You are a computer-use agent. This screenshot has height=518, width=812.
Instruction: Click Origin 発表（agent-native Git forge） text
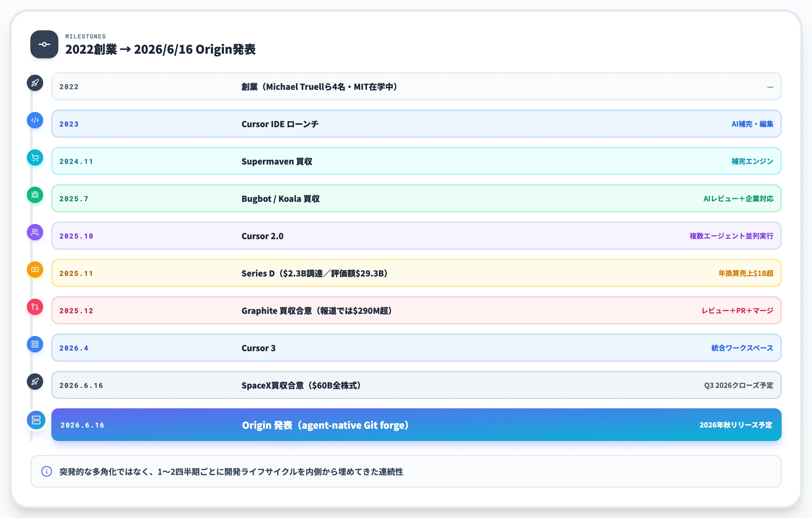pos(326,425)
